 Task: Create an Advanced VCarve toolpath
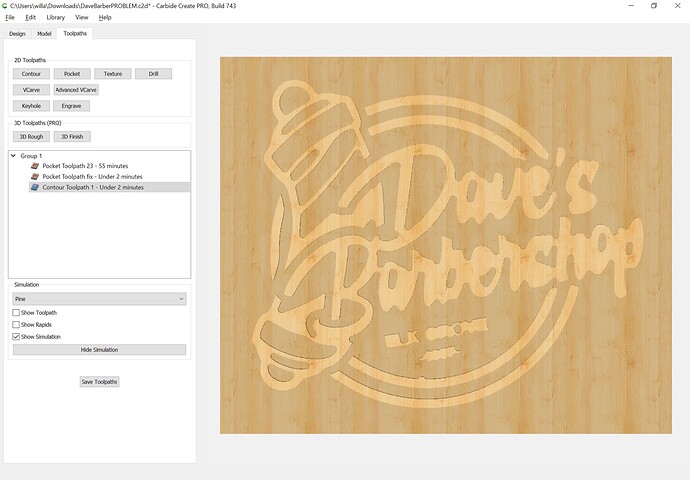(75, 90)
